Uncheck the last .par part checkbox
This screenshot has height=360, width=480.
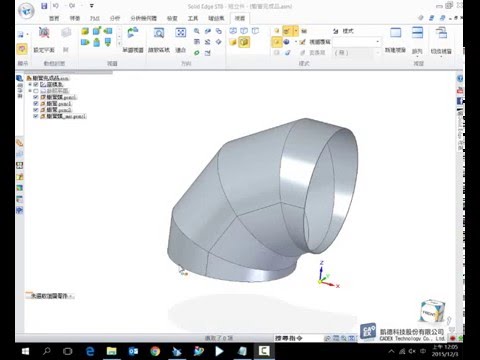coord(36,116)
